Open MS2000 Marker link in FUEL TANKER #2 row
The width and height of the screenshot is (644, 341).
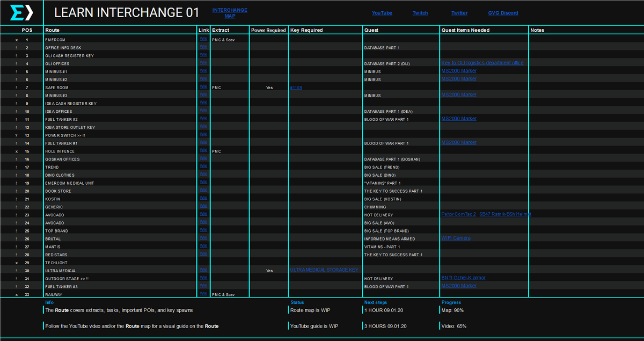[459, 119]
